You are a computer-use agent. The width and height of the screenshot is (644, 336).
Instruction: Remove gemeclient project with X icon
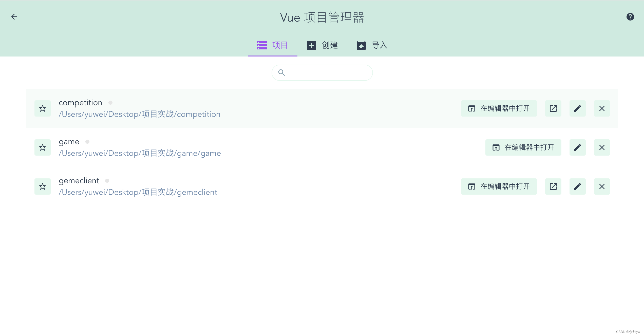pos(602,186)
